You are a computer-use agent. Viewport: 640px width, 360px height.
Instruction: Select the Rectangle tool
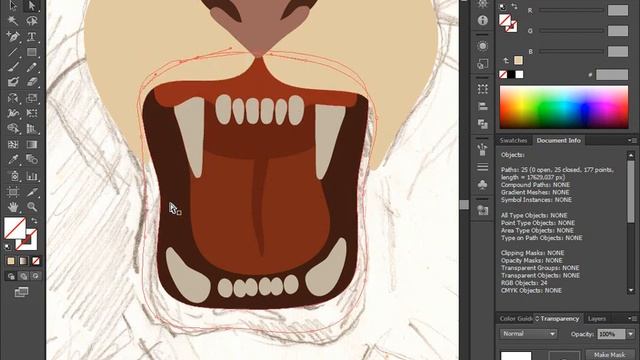click(31, 52)
